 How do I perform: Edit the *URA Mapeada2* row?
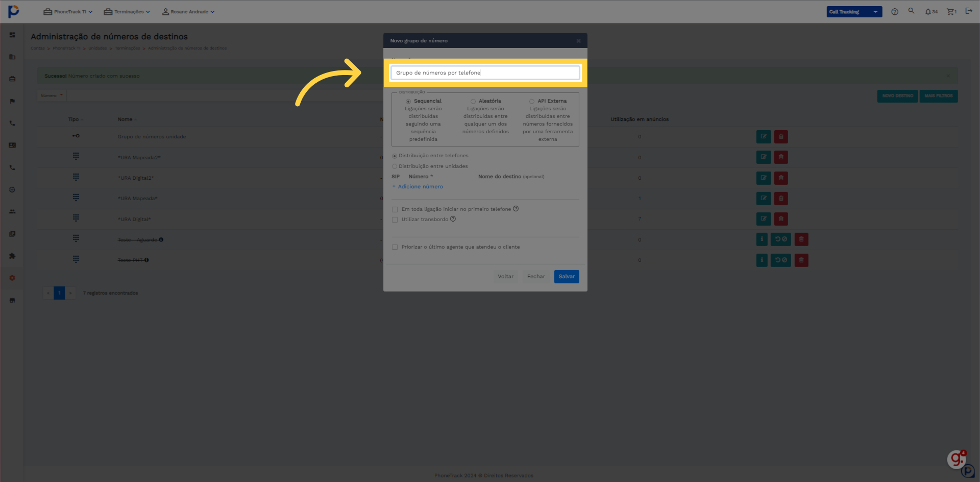click(x=764, y=157)
